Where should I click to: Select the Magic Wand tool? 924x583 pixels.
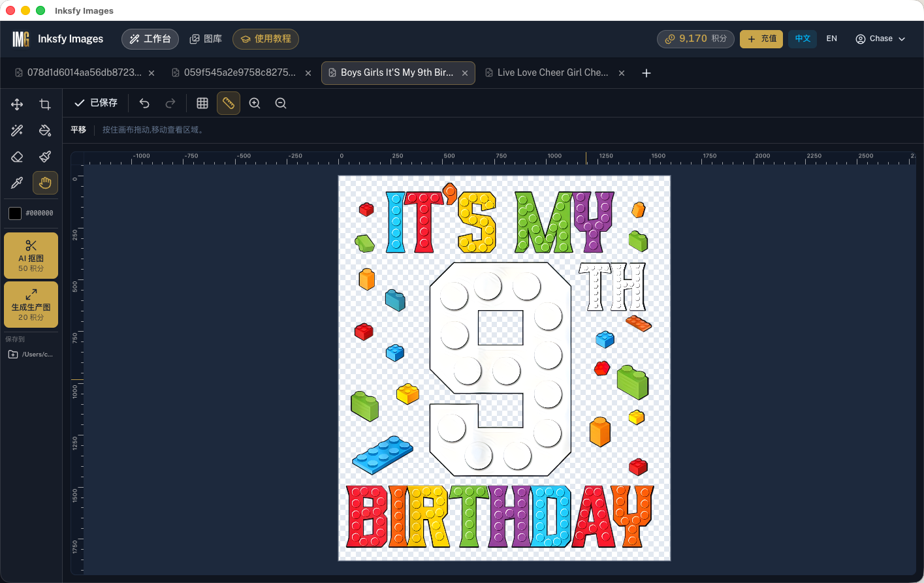[x=17, y=131]
